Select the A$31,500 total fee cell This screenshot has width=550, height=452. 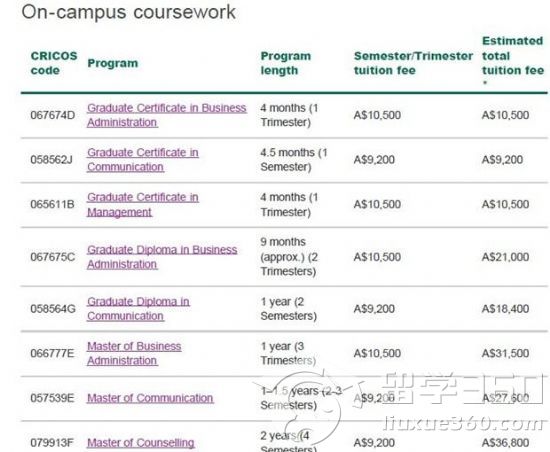click(x=505, y=353)
